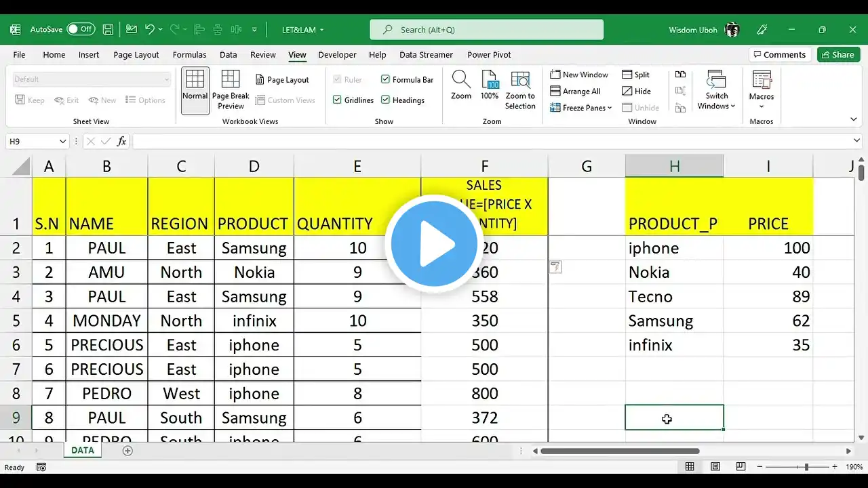Click the Insert Function fx icon
This screenshot has height=488, width=868.
click(122, 142)
